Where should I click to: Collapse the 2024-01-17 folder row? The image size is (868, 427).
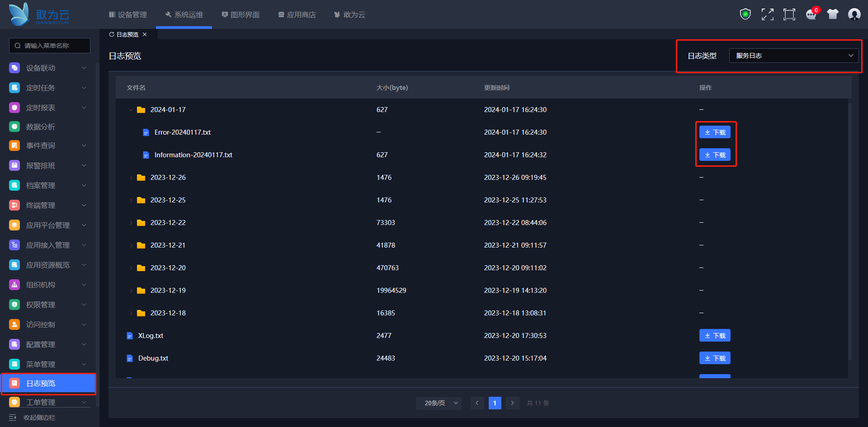pos(131,110)
